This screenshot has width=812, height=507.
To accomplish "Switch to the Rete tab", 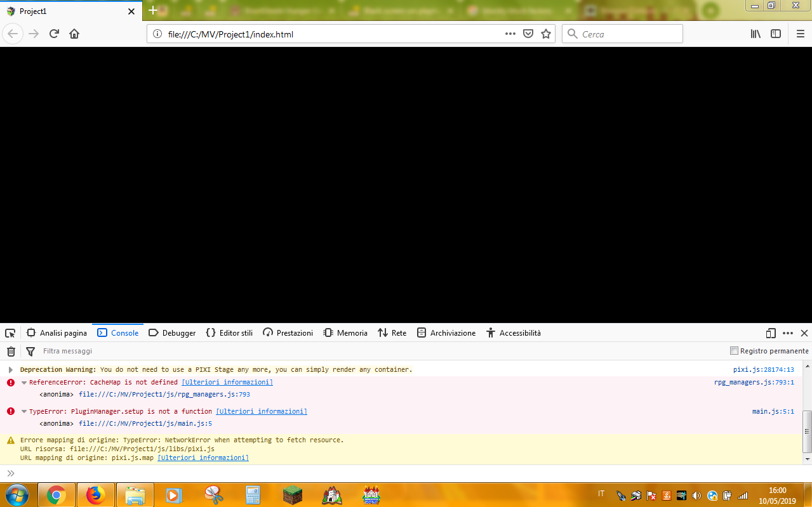I will pos(392,333).
